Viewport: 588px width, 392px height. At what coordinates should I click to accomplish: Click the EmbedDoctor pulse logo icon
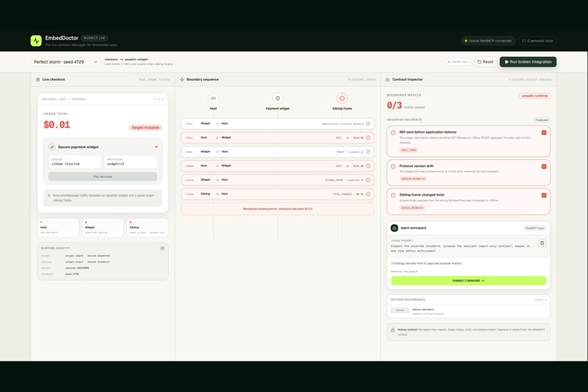click(x=36, y=40)
